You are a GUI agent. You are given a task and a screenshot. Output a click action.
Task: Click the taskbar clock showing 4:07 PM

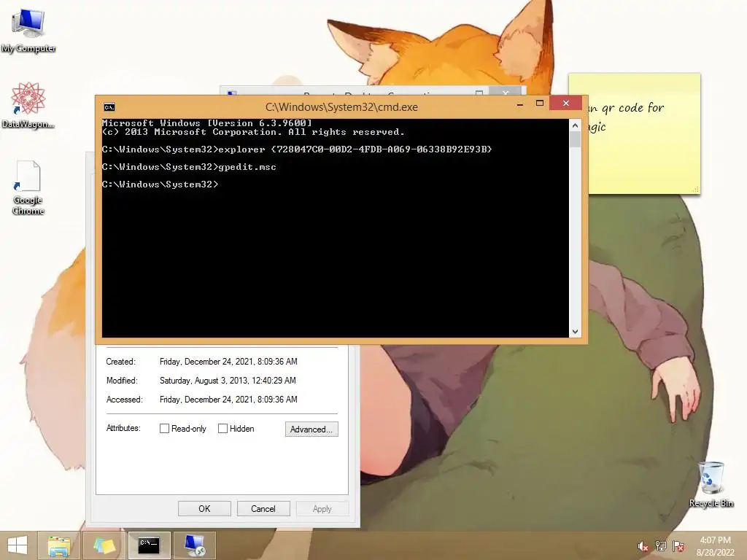tap(715, 546)
